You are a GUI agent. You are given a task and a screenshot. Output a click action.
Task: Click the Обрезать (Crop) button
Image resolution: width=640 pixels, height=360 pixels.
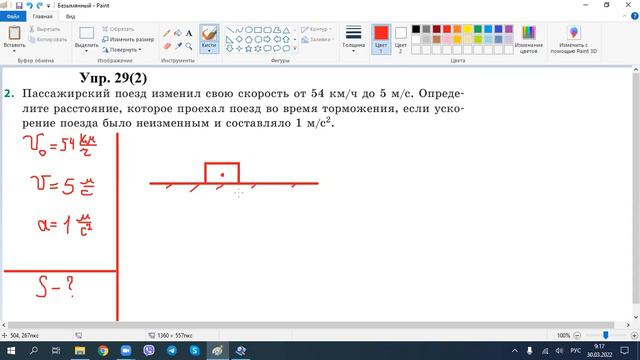click(118, 29)
